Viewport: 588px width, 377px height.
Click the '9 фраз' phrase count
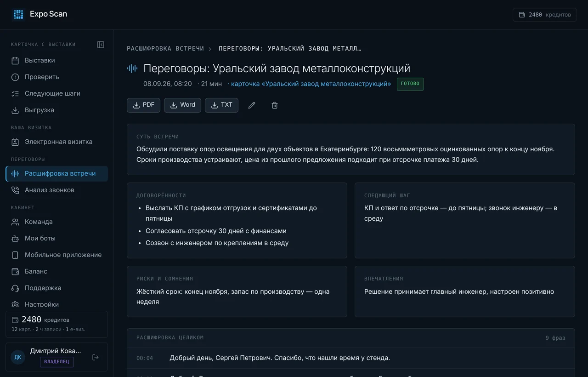[x=555, y=338]
